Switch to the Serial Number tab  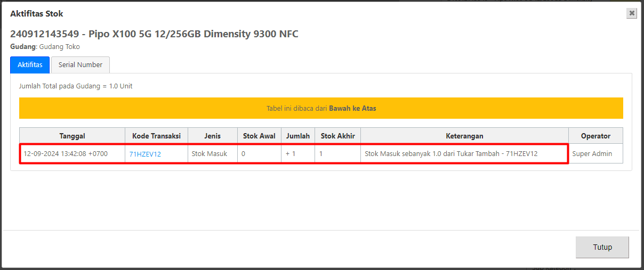80,64
